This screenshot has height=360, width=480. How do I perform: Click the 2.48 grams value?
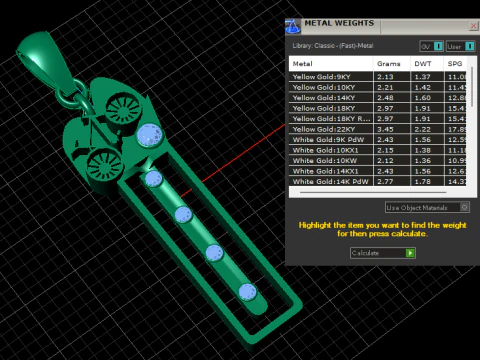click(385, 98)
